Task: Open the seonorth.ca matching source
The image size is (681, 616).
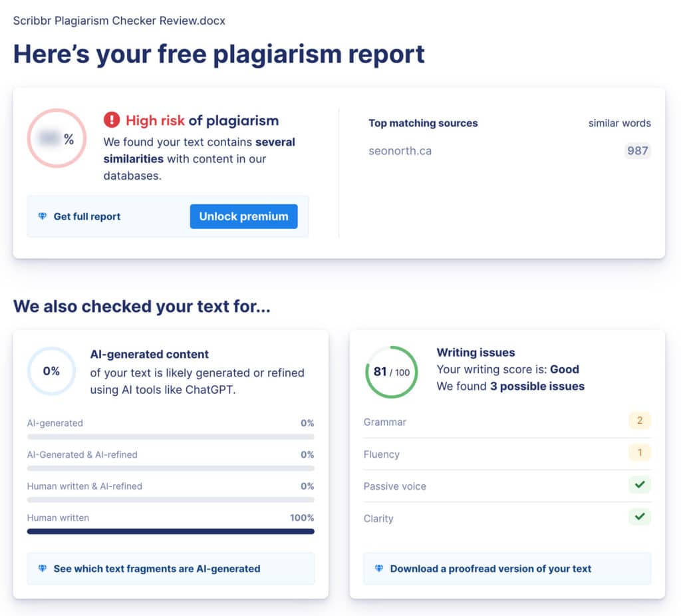Action: click(400, 151)
